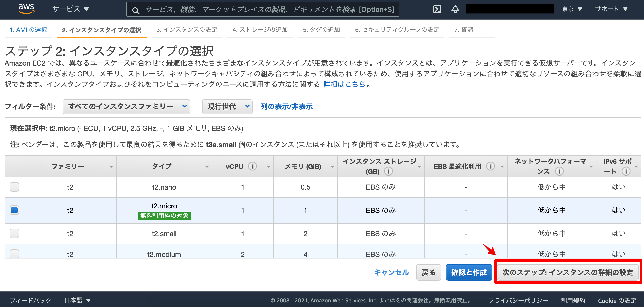
Task: Show IPv6 サポート info icon
Action: (x=626, y=171)
